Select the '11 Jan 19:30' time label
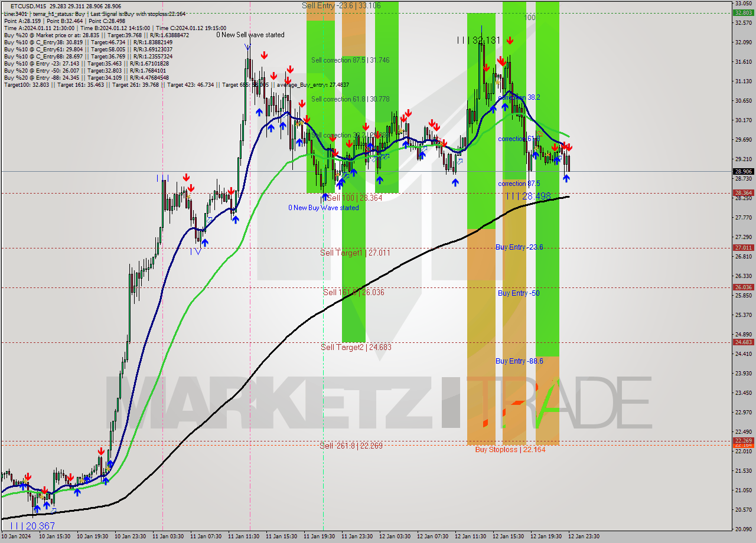 319,537
